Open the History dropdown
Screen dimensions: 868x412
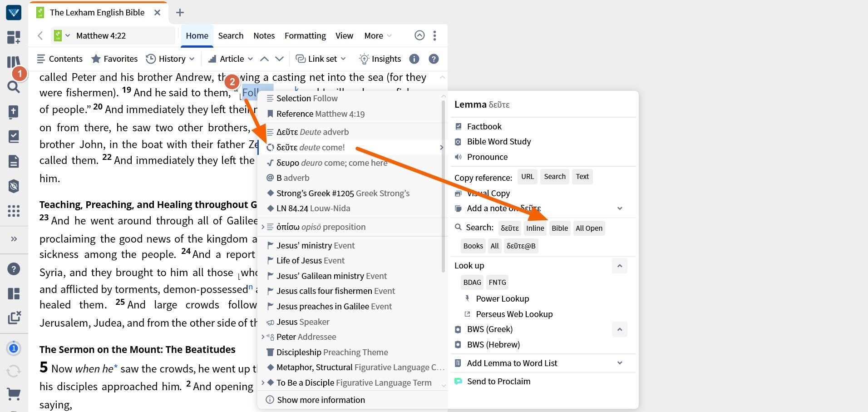170,59
